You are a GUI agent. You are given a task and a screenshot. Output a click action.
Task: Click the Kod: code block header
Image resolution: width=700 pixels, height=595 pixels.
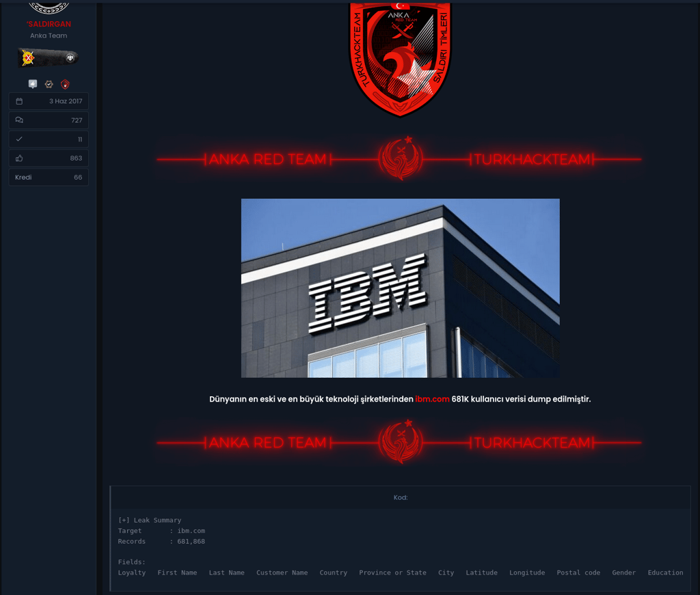click(401, 498)
